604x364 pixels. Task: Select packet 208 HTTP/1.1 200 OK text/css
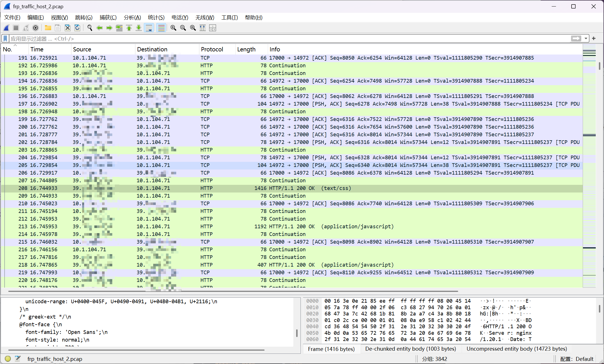point(292,188)
